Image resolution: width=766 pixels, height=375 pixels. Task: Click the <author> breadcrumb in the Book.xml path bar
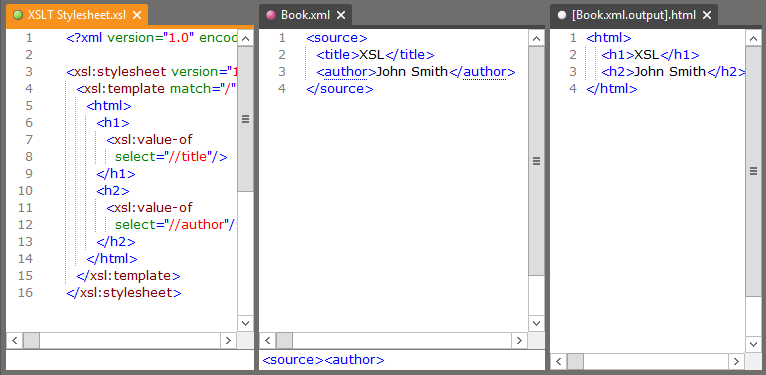pyautogui.click(x=355, y=360)
